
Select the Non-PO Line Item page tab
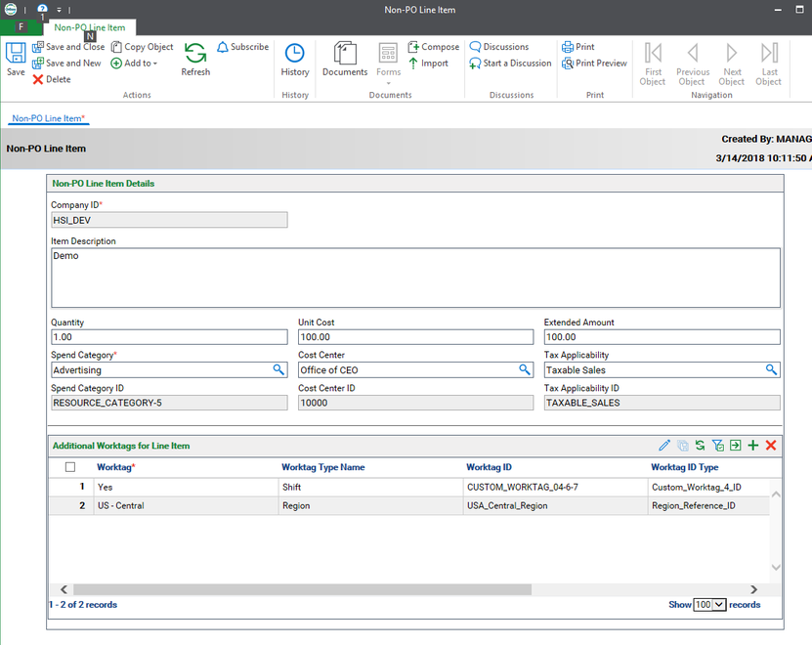pyautogui.click(x=48, y=117)
